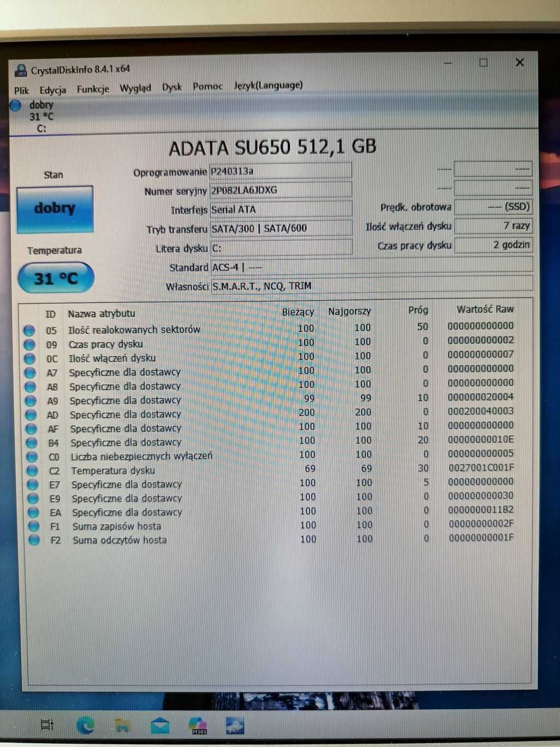Click the Standard field ACS-4
Screen dimensions: 560x747
371,267
